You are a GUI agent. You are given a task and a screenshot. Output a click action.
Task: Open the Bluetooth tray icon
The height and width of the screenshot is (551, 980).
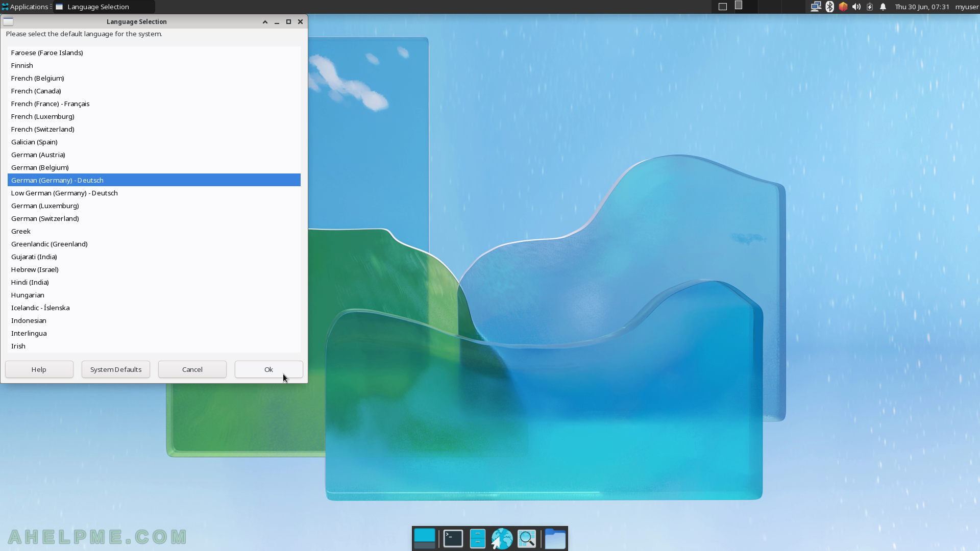829,7
